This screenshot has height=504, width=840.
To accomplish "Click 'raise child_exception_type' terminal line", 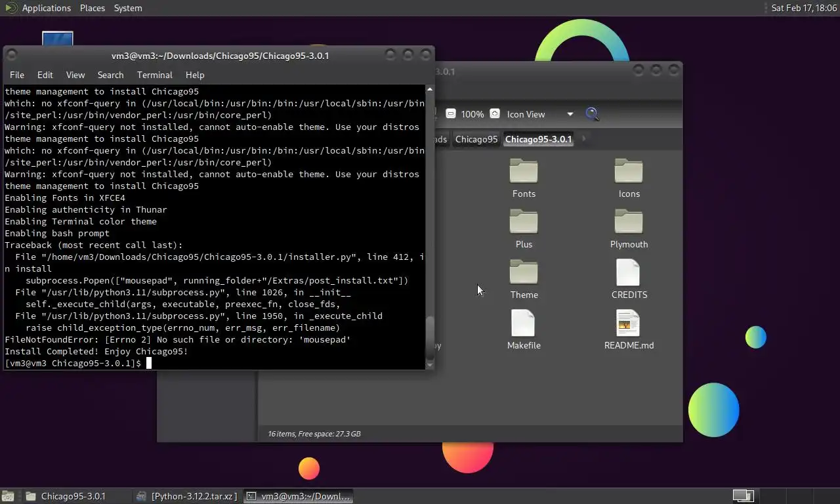I will tap(183, 327).
